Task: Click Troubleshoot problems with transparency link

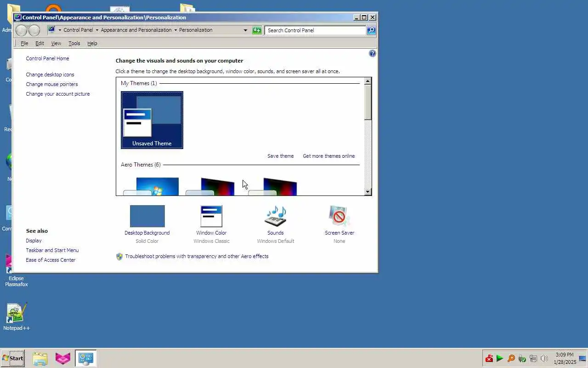Action: [x=197, y=256]
